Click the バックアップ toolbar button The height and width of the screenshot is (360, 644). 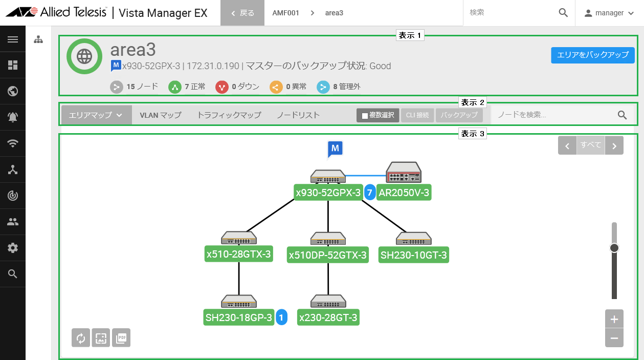[459, 115]
